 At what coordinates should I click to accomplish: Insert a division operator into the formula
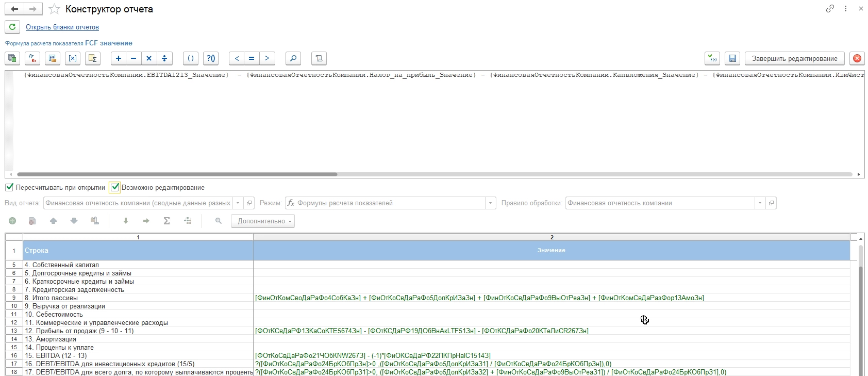(164, 58)
